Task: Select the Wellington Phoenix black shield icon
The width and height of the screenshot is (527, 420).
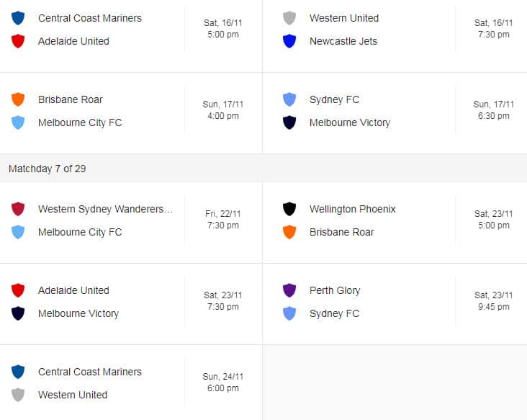Action: (289, 209)
